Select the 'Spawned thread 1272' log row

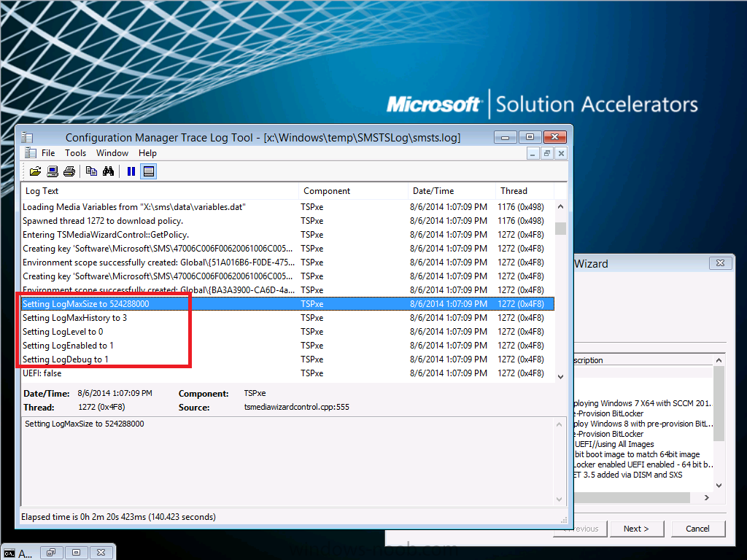click(x=287, y=221)
